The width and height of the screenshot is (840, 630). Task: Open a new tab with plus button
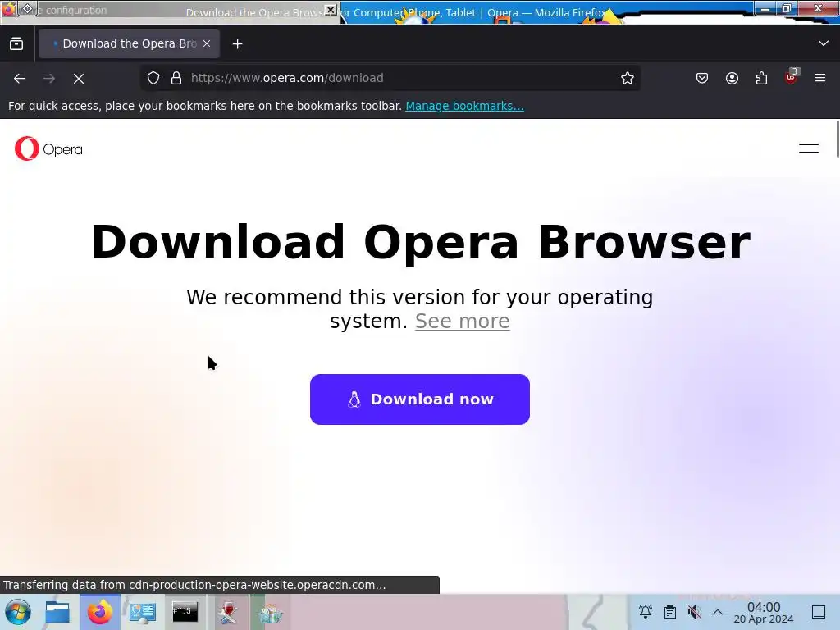pyautogui.click(x=237, y=44)
